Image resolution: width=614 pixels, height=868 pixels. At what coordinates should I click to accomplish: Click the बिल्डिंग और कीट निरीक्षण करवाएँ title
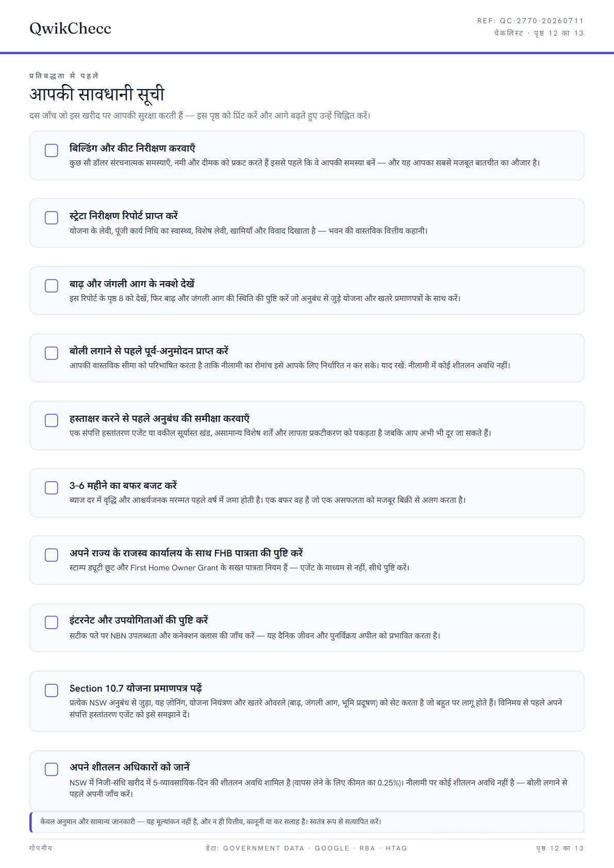click(x=132, y=148)
